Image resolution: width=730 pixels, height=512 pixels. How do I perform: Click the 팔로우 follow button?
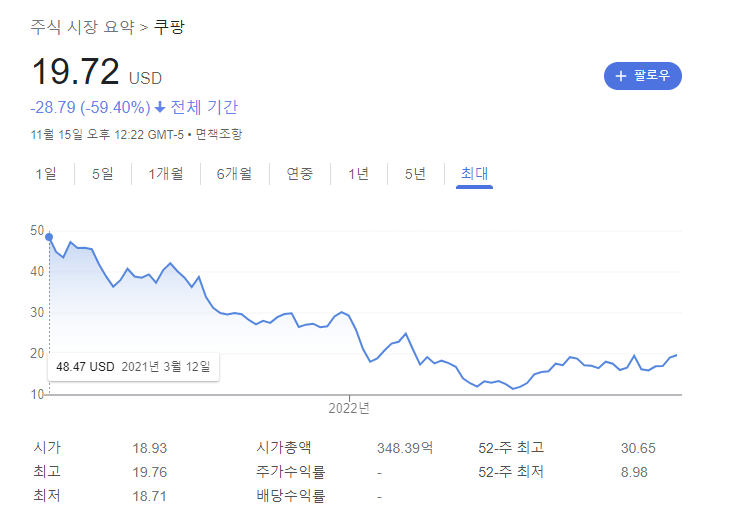(x=642, y=76)
